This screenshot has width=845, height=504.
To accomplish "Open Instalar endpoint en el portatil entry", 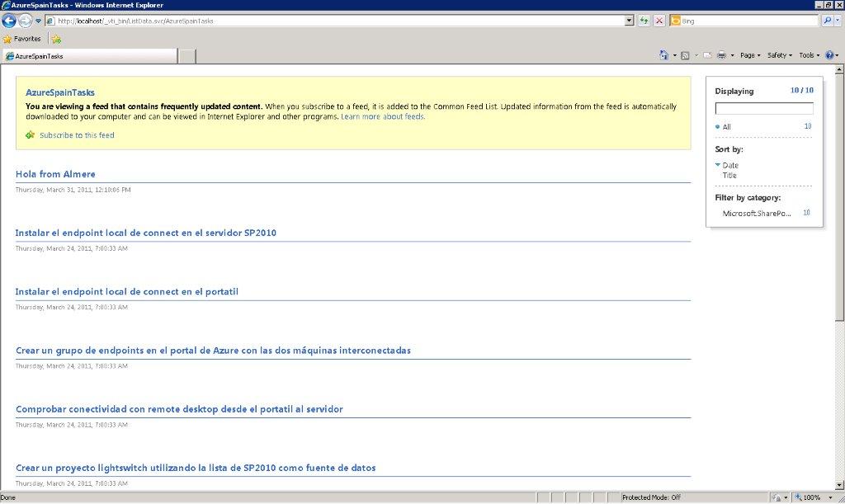I will pos(126,291).
